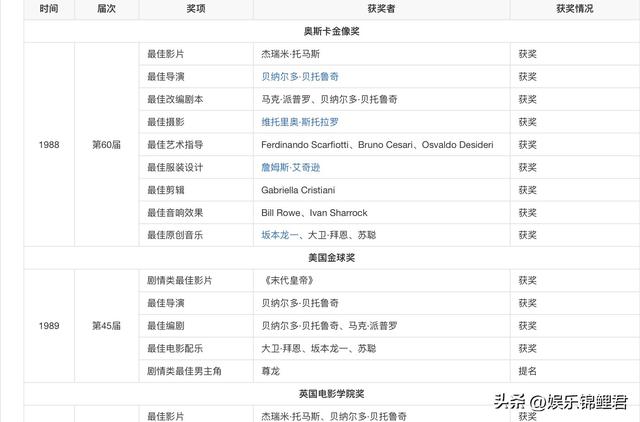Click 获奖 status in the 最佳改编剧本 row

(527, 100)
